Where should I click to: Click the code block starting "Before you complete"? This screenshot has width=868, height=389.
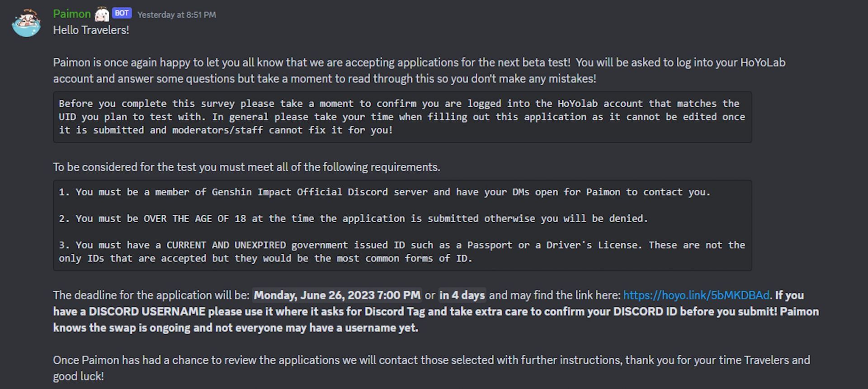402,117
